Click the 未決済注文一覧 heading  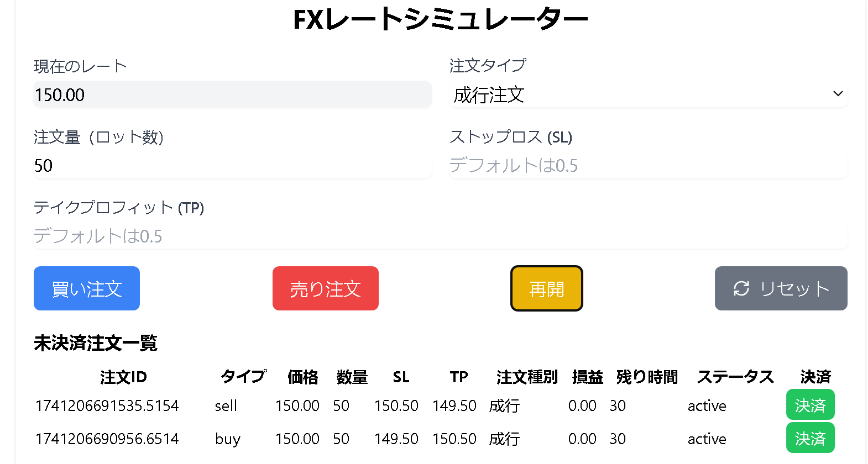click(95, 343)
